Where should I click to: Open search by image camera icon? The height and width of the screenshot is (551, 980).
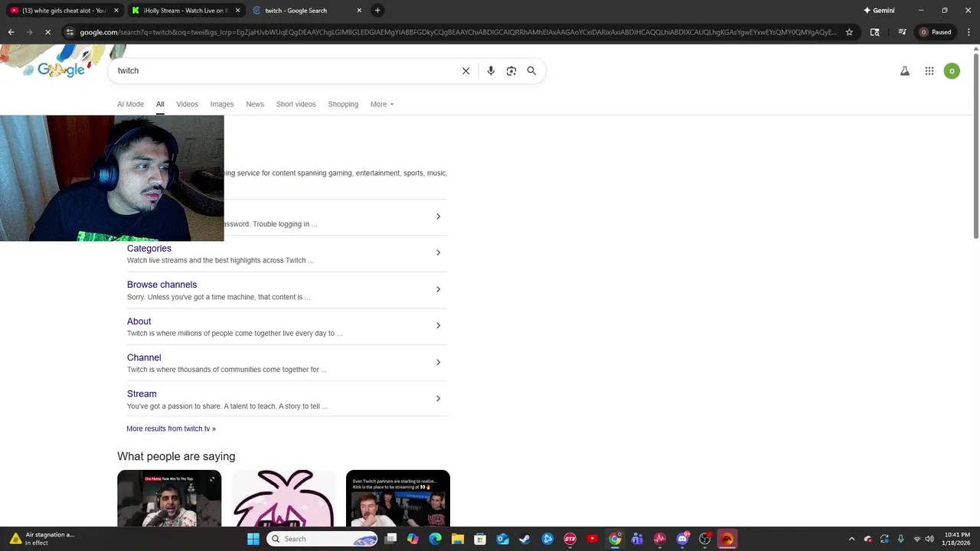[x=511, y=70]
